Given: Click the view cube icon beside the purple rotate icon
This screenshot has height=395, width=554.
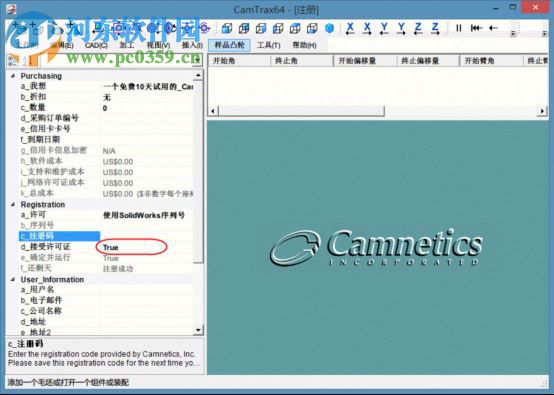Looking at the screenshot, I should coord(226,28).
